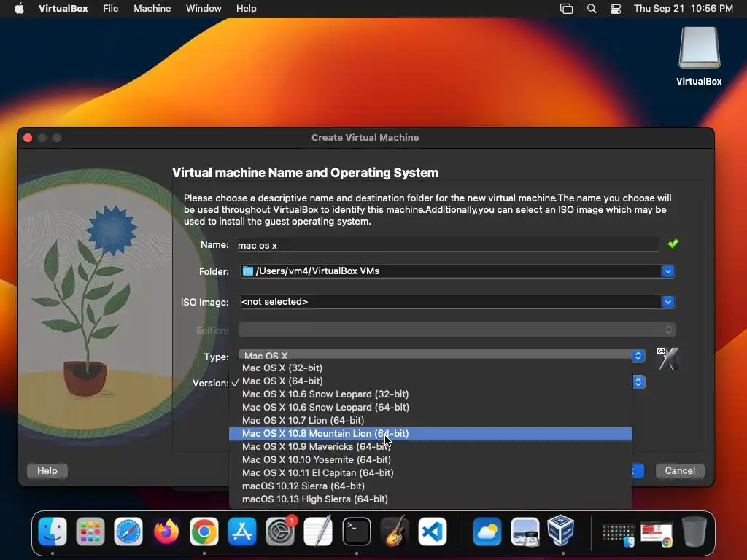Open the Apple menu

pos(19,8)
